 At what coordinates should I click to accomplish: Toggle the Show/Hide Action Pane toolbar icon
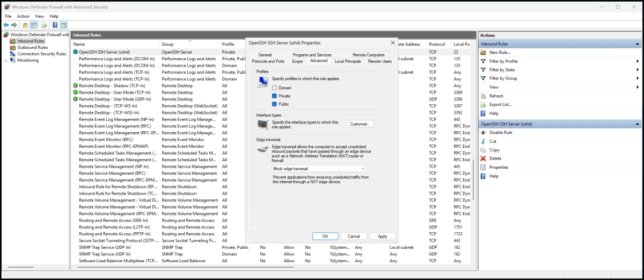click(63, 25)
